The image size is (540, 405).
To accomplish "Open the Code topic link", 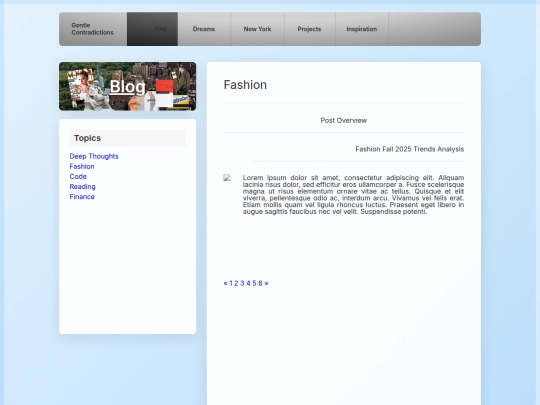I will (78, 176).
